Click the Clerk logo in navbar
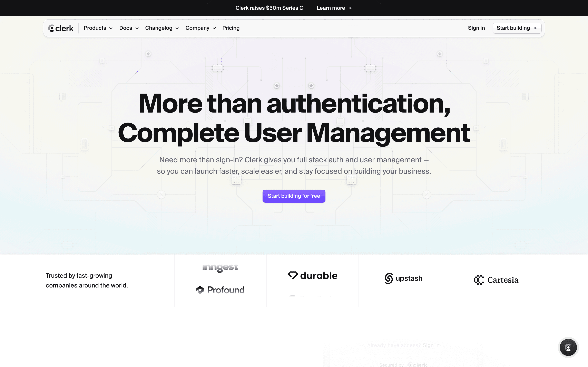 point(61,28)
